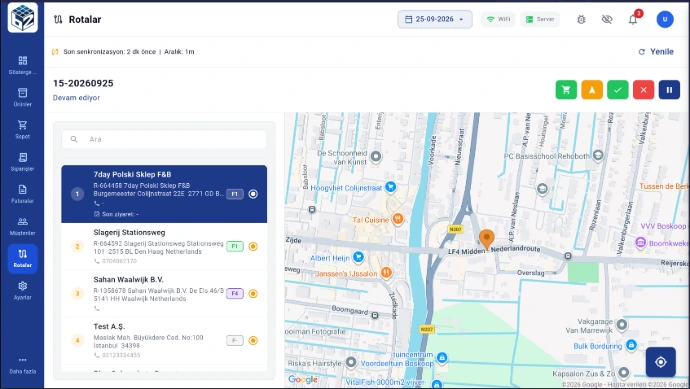Open the notifications bell
The width and height of the screenshot is (690, 389).
(x=633, y=19)
